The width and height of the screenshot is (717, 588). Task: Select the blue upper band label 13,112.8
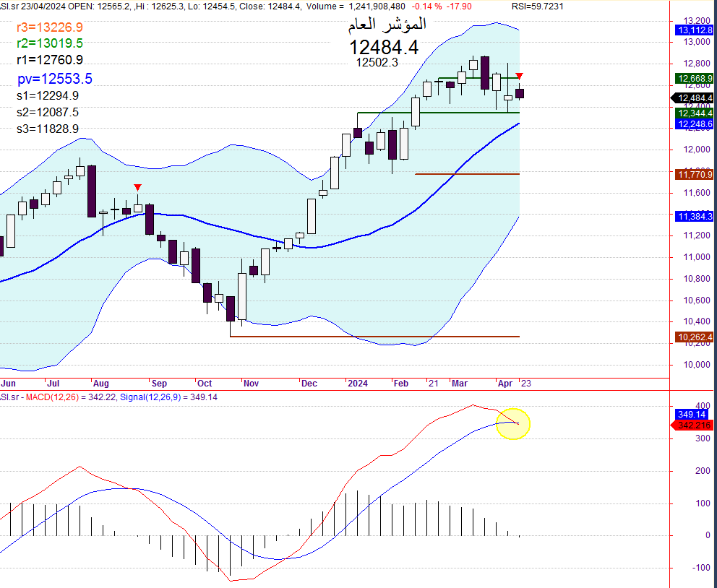(694, 30)
